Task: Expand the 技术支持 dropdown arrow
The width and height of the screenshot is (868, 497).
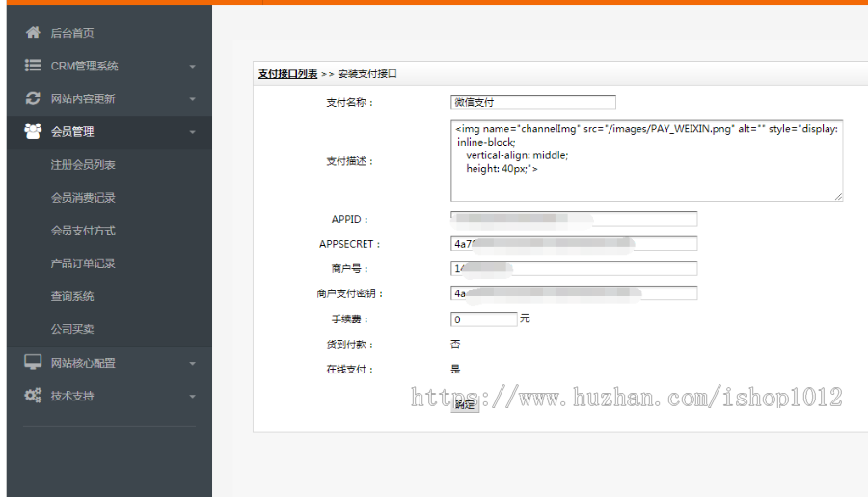Action: point(192,397)
